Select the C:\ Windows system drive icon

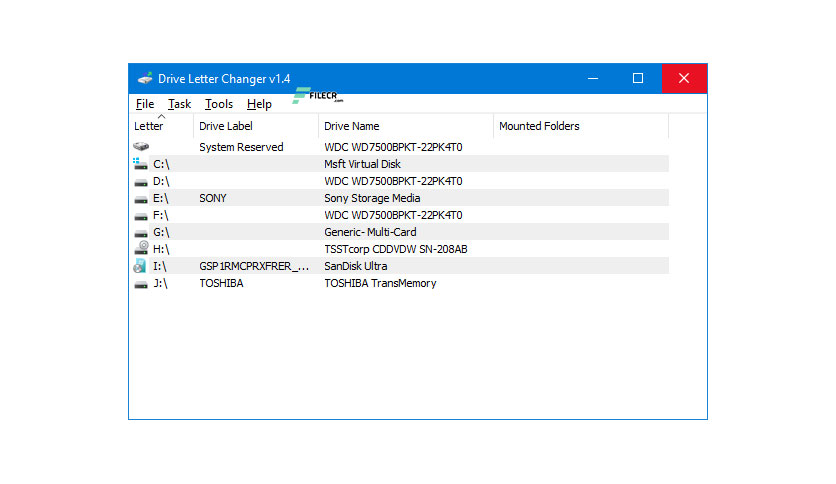[140, 164]
